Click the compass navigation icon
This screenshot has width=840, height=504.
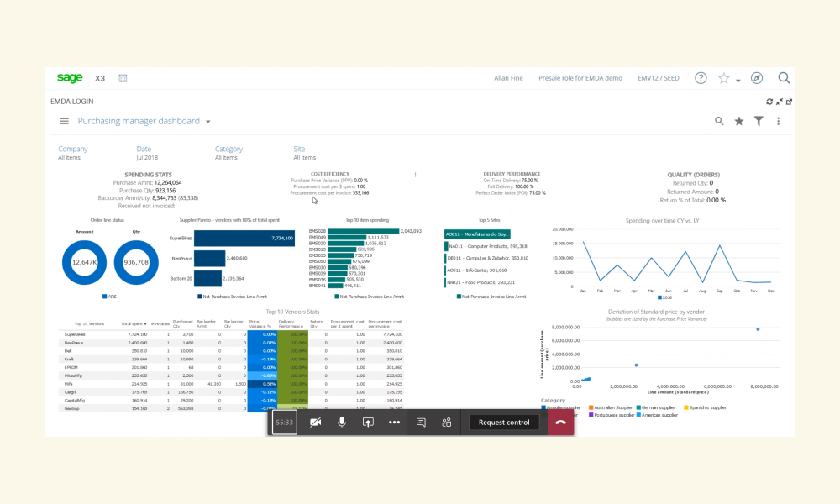coord(757,78)
